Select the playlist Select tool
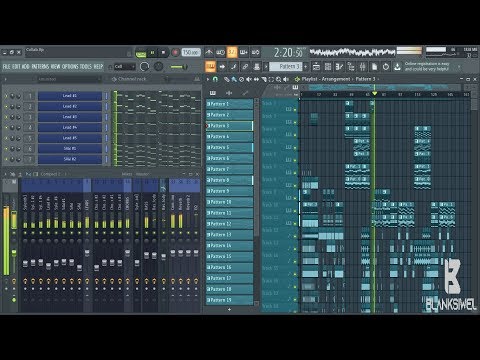Image resolution: width=480 pixels, height=360 pixels. click(271, 79)
